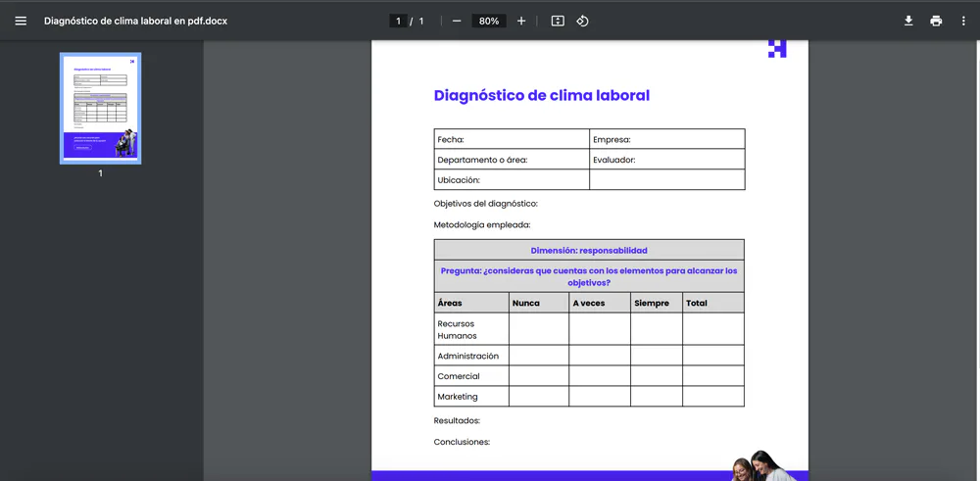Click the page number label under thumbnail
This screenshot has width=980, height=481.
[x=101, y=173]
